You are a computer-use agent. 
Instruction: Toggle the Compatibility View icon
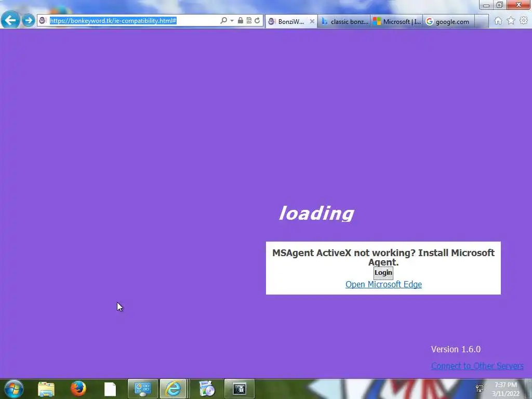pyautogui.click(x=249, y=21)
